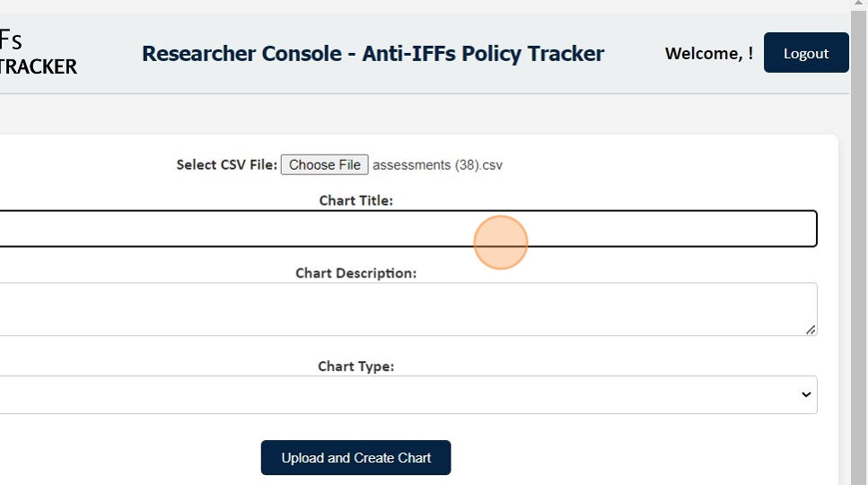Click inside the Chart Description textarea
The height and width of the screenshot is (485, 868).
(404, 310)
